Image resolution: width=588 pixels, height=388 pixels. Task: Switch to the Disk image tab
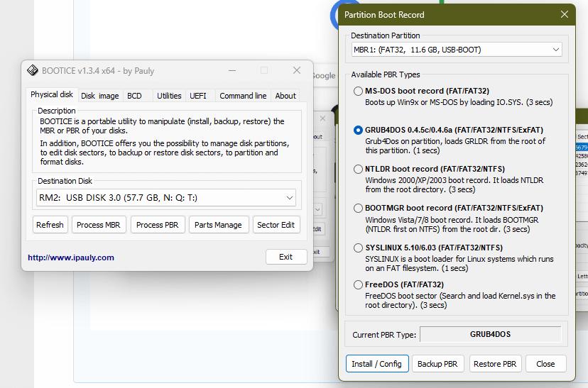coord(99,96)
